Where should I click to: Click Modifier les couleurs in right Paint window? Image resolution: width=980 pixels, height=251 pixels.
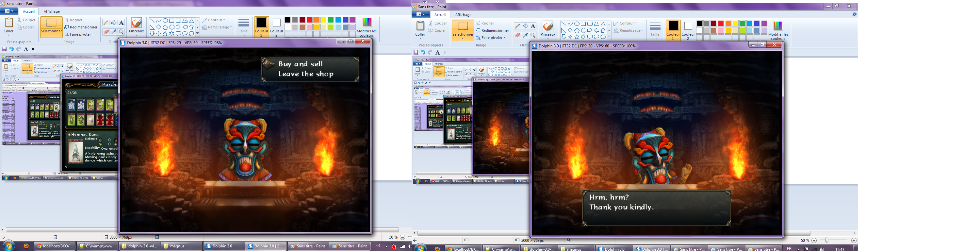[x=778, y=30]
